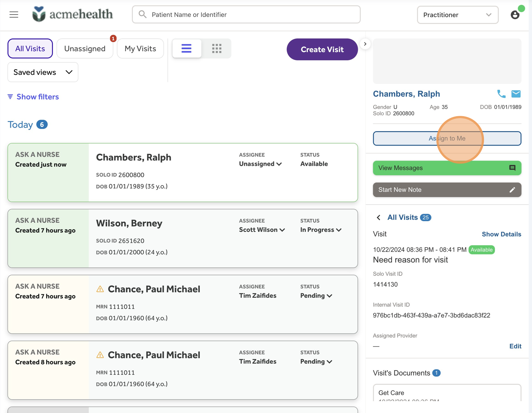Click the filter icon beside Show filters

click(10, 97)
